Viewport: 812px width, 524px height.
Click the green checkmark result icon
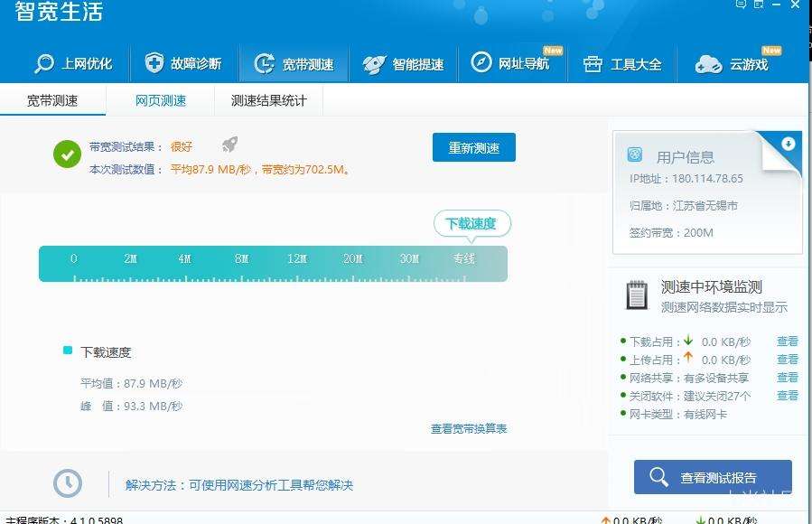(x=68, y=154)
